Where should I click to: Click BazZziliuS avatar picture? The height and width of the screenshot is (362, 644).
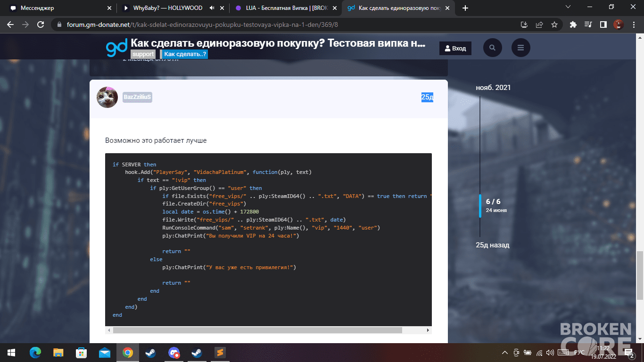tap(107, 97)
